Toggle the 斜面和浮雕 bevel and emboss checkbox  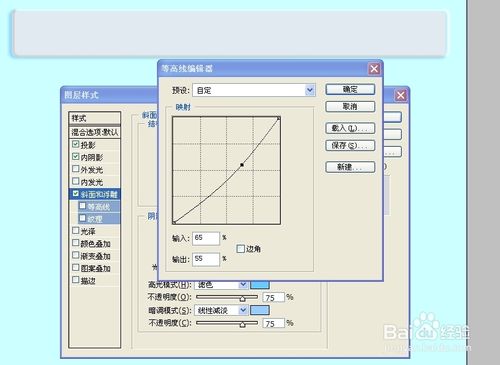point(76,194)
